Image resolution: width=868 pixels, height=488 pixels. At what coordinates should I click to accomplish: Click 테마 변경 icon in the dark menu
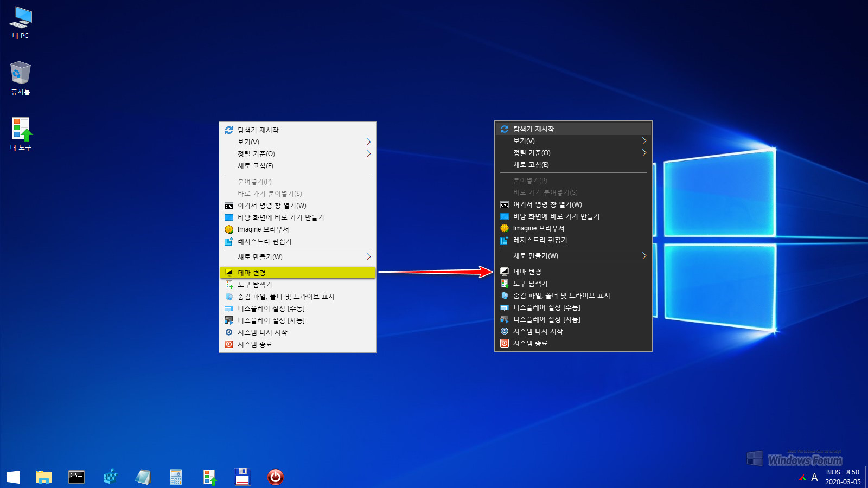[x=505, y=272]
